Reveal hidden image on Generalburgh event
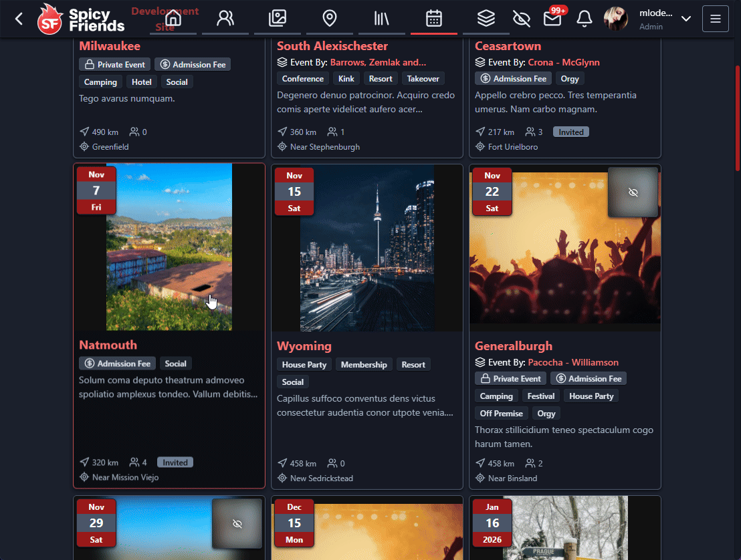Screen dimensions: 741x560 pyautogui.click(x=633, y=192)
